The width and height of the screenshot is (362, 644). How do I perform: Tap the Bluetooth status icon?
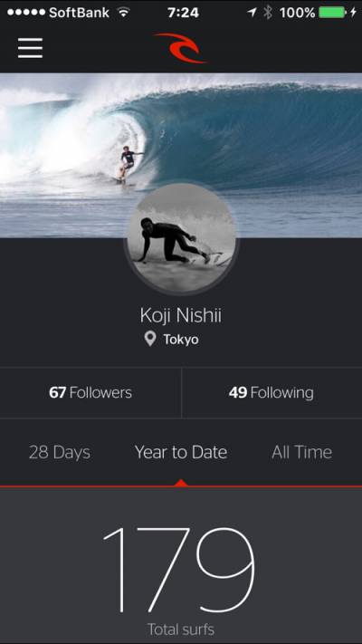pyautogui.click(x=268, y=13)
